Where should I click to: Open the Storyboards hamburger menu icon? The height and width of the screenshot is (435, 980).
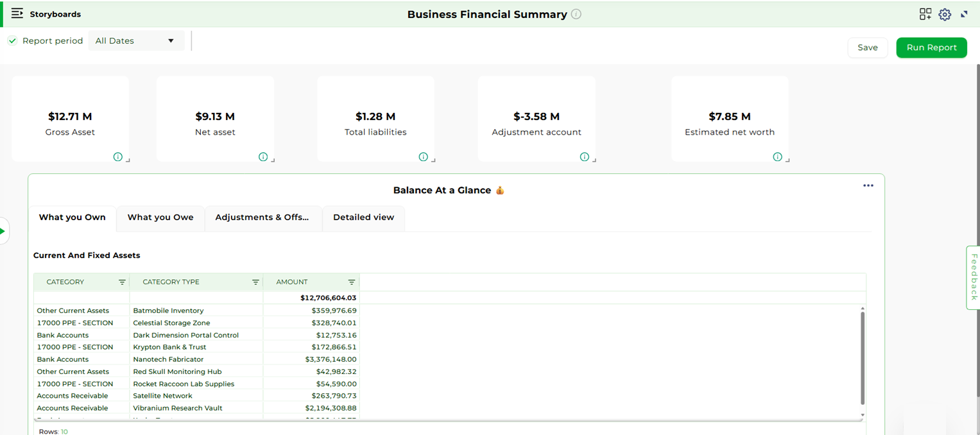point(17,13)
